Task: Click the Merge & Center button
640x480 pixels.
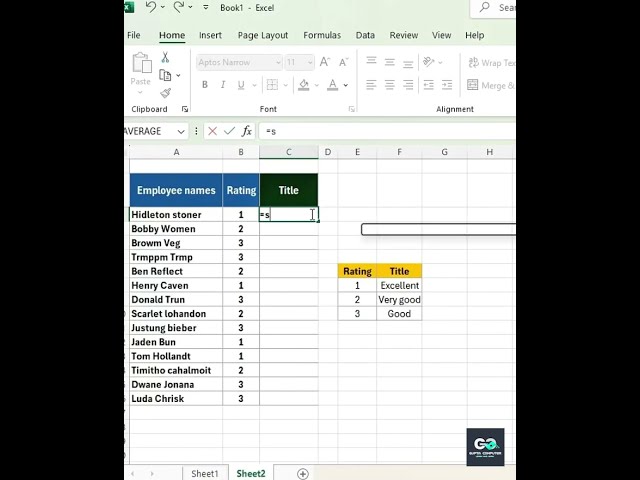Action: click(491, 85)
